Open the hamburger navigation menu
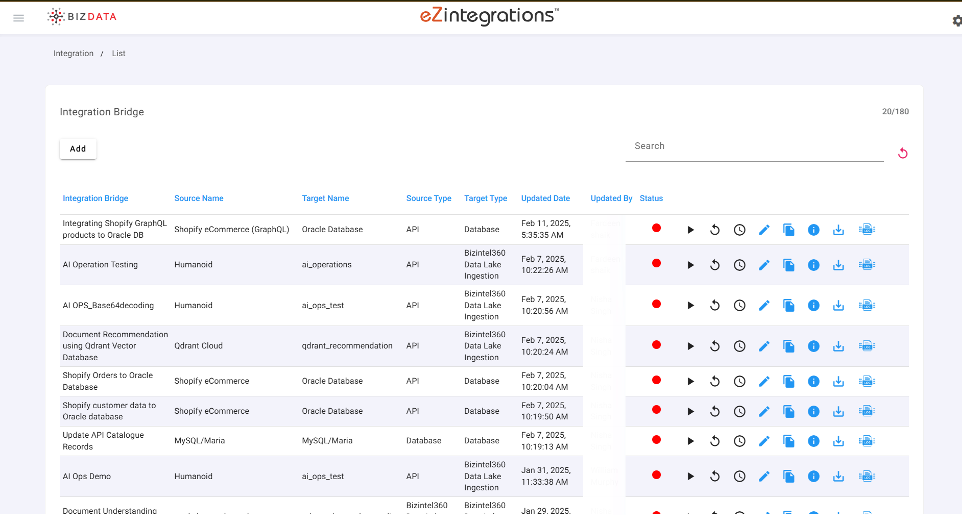This screenshot has height=525, width=980. coord(19,18)
